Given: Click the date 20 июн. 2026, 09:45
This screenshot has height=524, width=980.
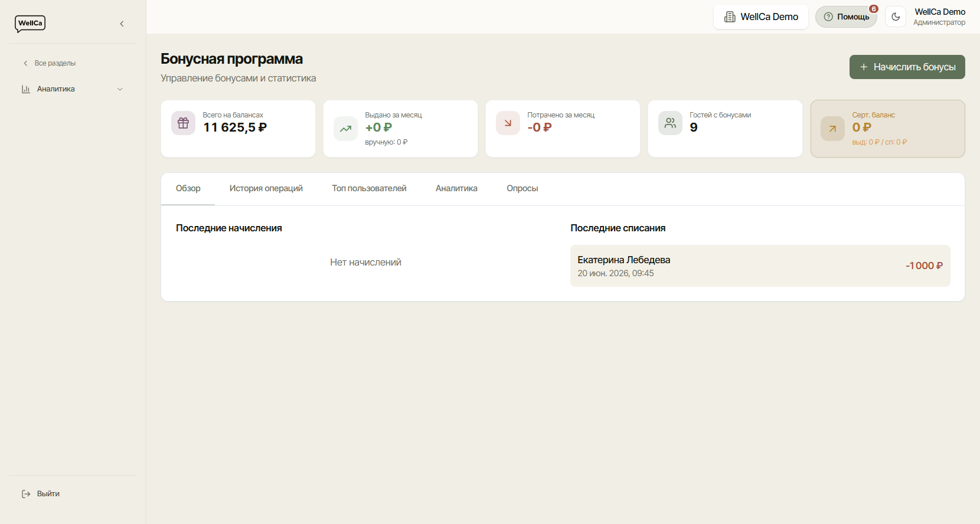Looking at the screenshot, I should pyautogui.click(x=616, y=273).
